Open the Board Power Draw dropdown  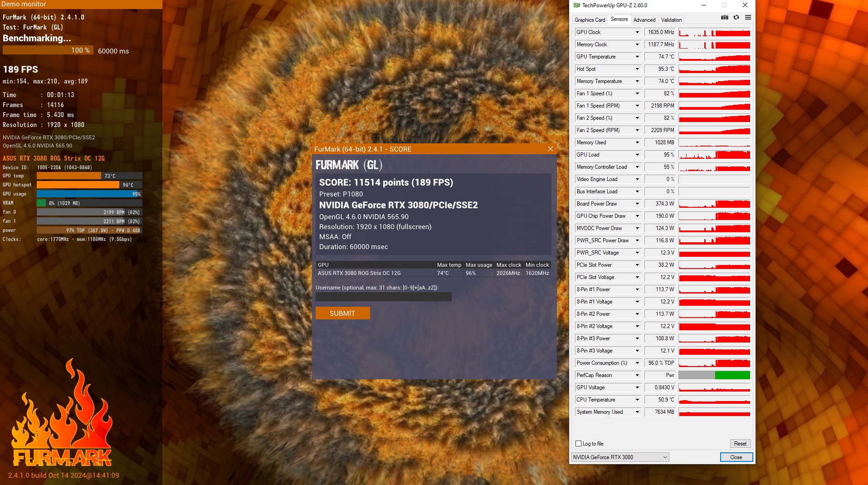(x=637, y=204)
